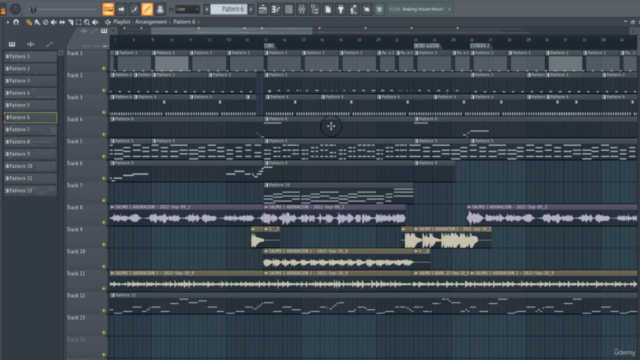Click the orange link-knob toolbar icon
This screenshot has height=360, width=640.
click(x=147, y=9)
